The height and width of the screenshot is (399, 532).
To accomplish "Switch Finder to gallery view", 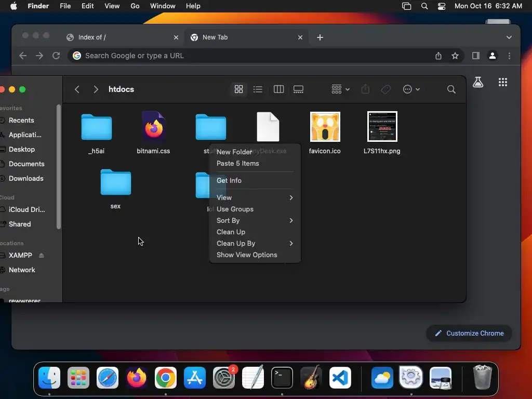I will click(x=298, y=89).
